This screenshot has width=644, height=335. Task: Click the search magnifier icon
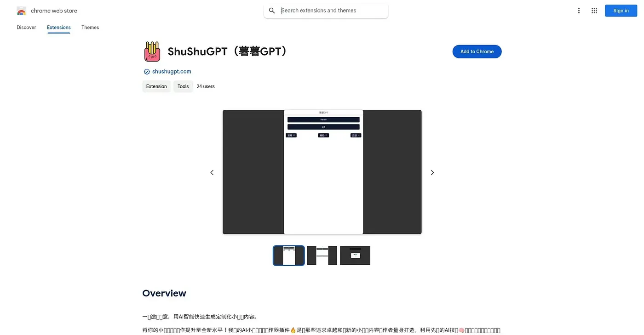tap(272, 11)
